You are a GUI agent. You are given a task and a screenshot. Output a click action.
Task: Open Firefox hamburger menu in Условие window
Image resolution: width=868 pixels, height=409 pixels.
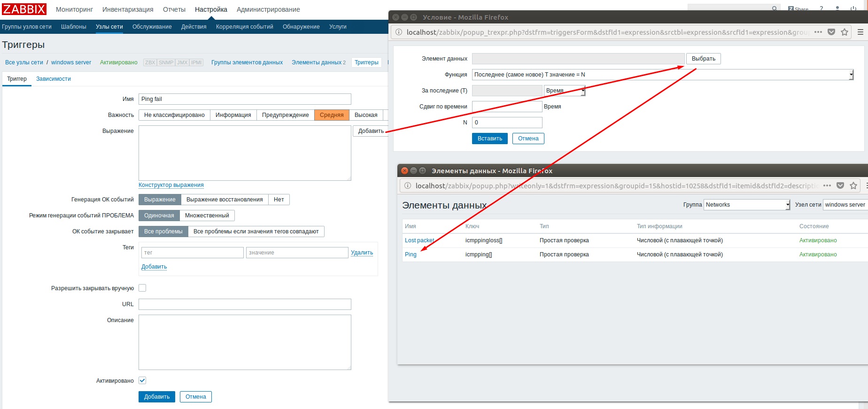[x=860, y=32]
